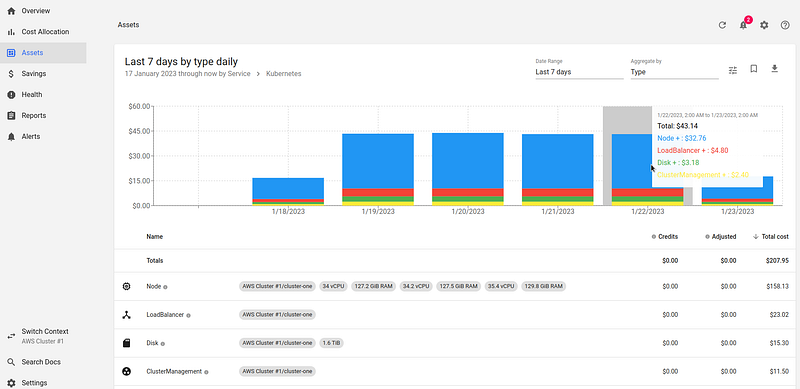Click Node total cost $158.13
This screenshot has width=800, height=389.
778,286
